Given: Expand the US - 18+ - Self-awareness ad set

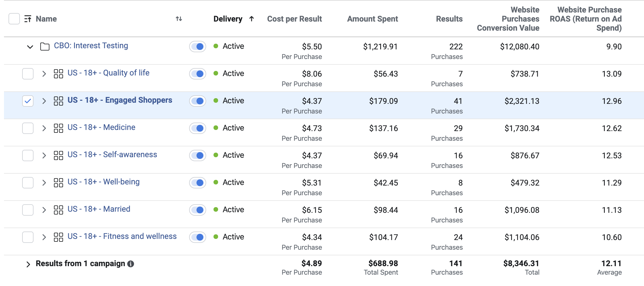Looking at the screenshot, I should click(44, 155).
